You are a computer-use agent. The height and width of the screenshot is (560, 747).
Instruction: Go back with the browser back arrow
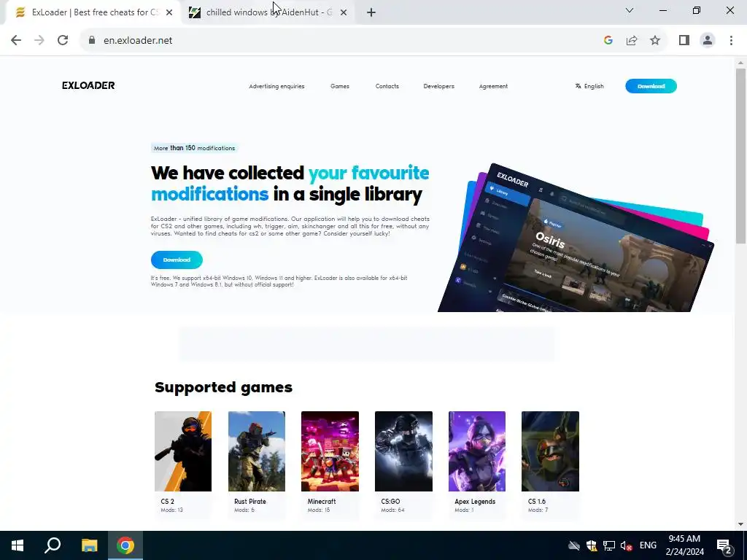16,41
